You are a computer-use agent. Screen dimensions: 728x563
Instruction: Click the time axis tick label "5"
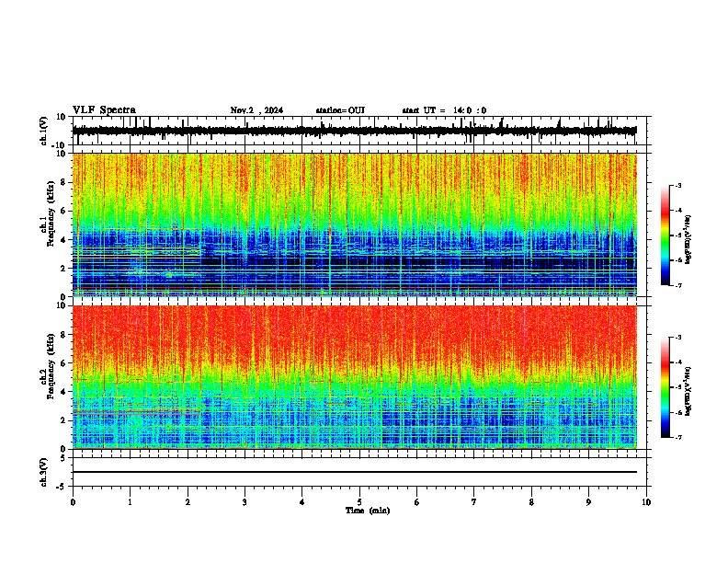pyautogui.click(x=359, y=502)
